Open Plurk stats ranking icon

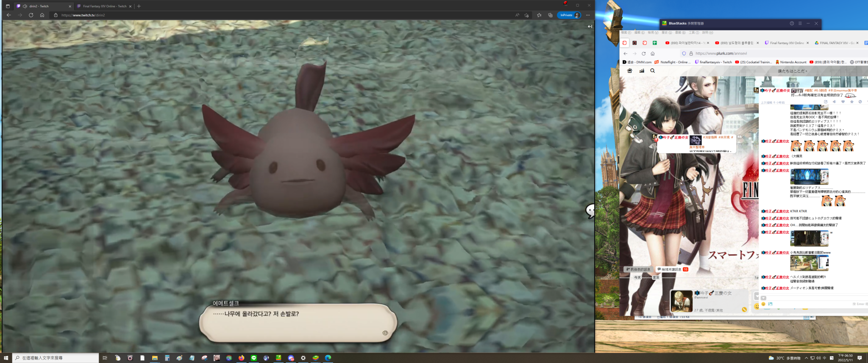(642, 71)
